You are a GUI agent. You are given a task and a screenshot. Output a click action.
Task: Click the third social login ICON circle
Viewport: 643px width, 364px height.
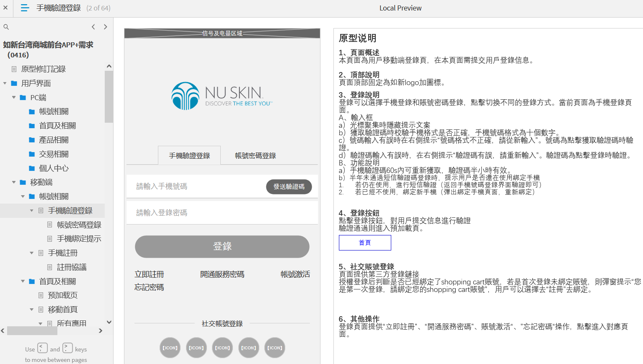pos(222,348)
